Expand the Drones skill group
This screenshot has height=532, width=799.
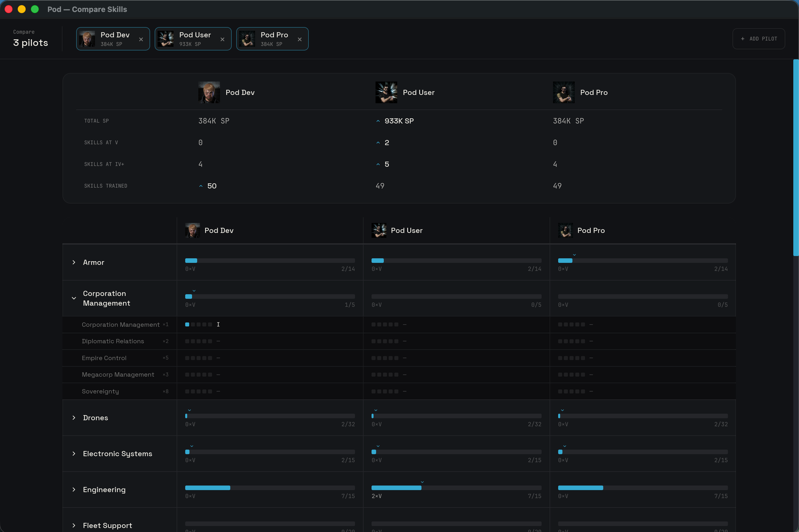click(74, 418)
